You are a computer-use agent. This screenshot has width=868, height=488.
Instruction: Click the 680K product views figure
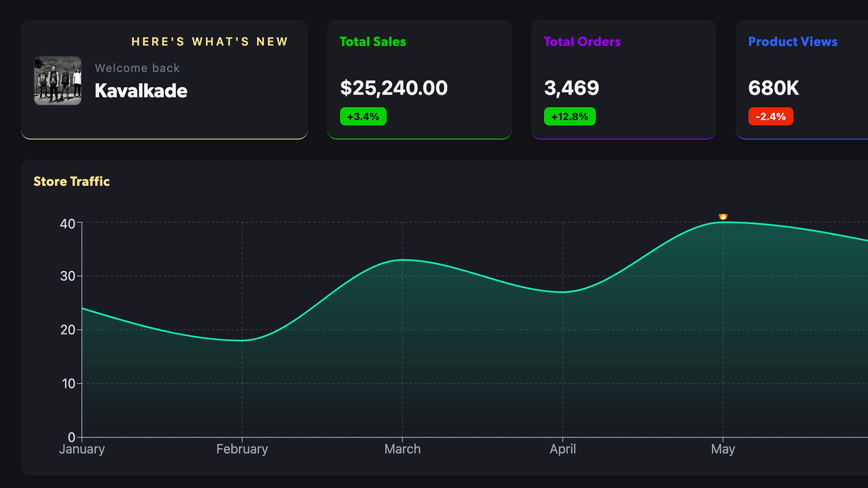774,88
